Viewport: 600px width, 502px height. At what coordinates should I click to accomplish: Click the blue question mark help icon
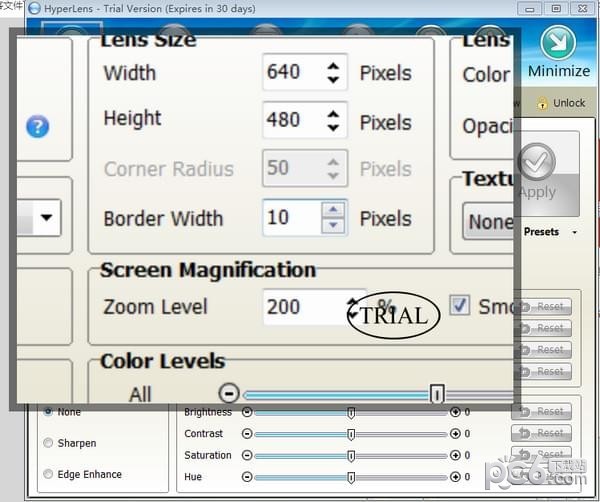(x=38, y=126)
